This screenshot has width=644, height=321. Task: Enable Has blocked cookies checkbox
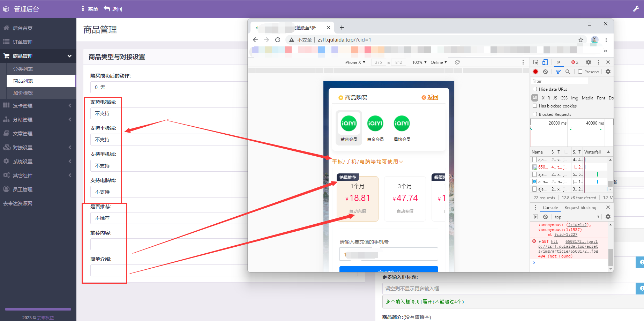535,106
